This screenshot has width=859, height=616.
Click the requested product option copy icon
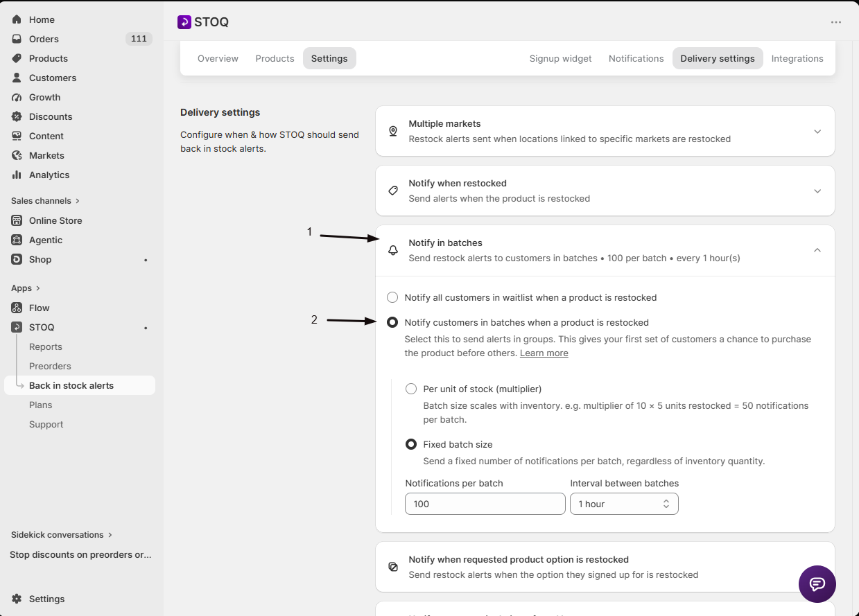pos(393,567)
